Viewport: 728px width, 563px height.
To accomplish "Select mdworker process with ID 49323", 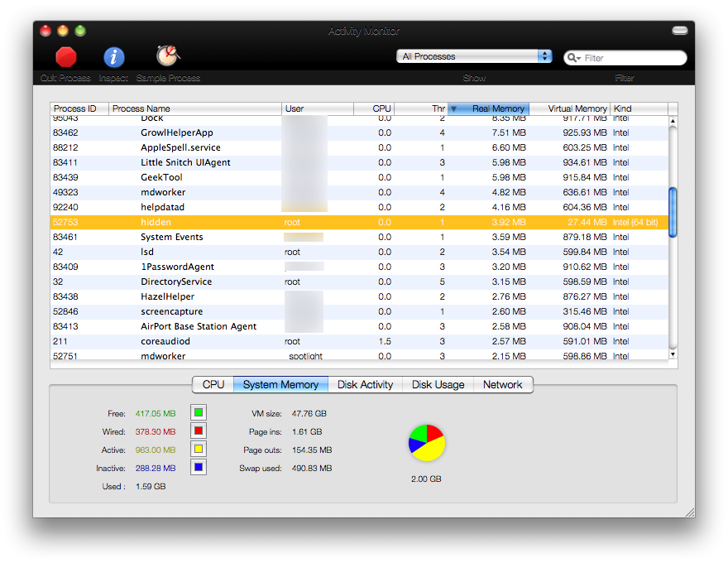I will 359,192.
